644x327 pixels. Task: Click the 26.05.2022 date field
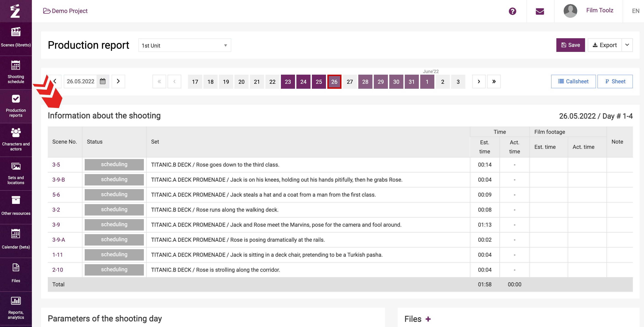tap(81, 81)
